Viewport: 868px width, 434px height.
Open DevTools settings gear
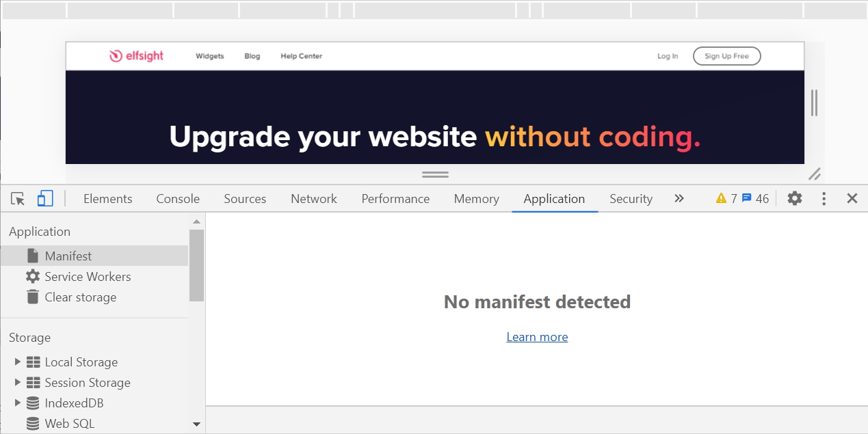pyautogui.click(x=794, y=198)
